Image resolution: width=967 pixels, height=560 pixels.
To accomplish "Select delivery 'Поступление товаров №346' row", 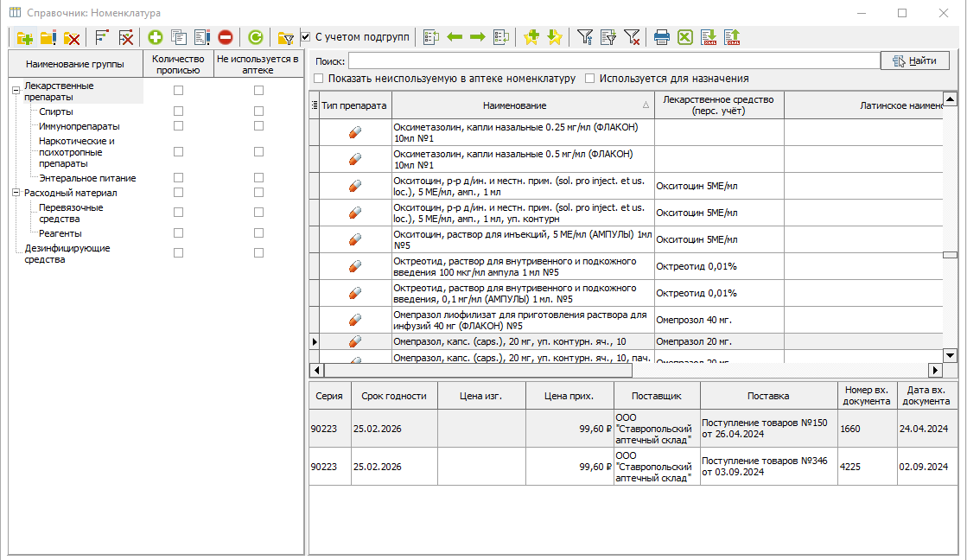I will click(x=633, y=467).
